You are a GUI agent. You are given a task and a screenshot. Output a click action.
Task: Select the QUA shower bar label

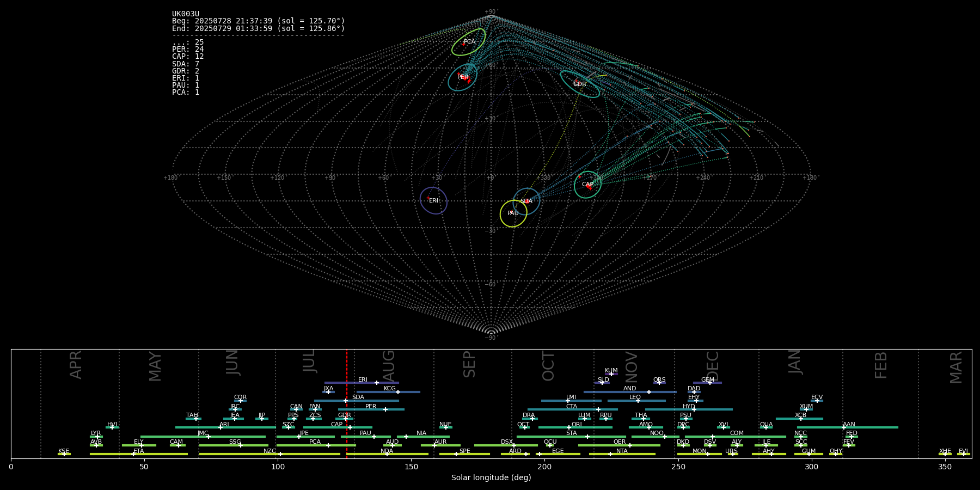point(766,425)
